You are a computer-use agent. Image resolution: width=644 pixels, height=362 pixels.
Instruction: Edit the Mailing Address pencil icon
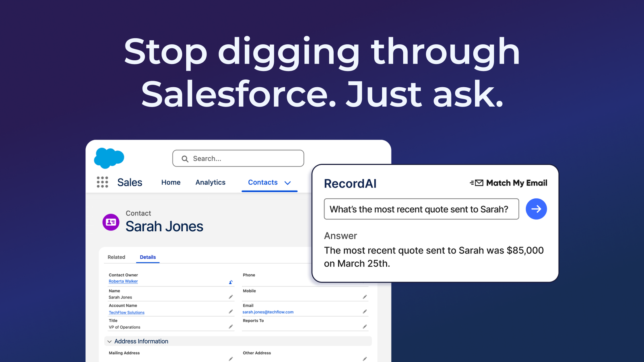point(231,359)
